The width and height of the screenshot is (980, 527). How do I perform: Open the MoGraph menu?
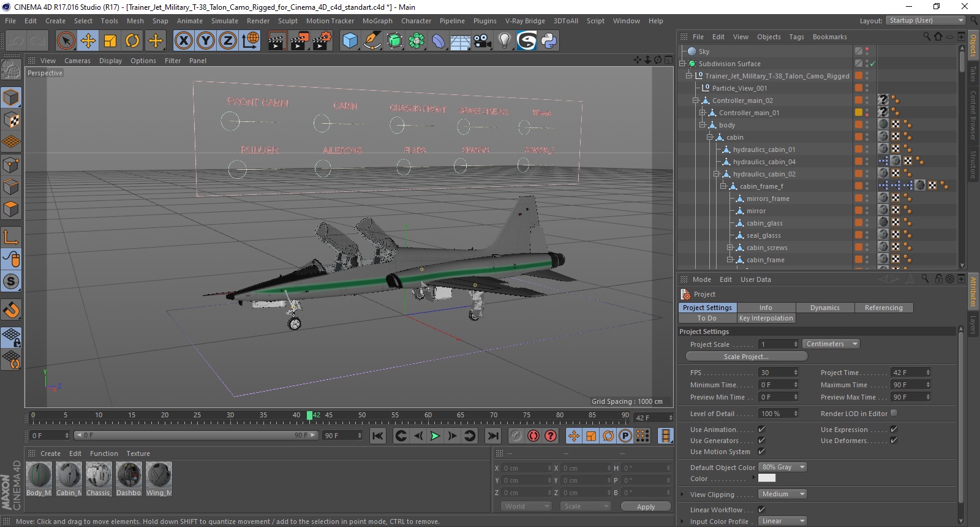(x=377, y=21)
